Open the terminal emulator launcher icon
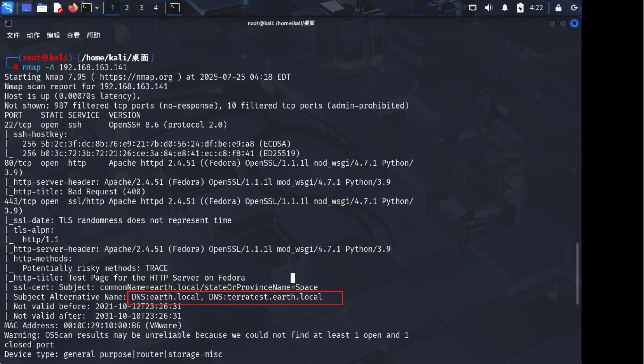 click(86, 8)
